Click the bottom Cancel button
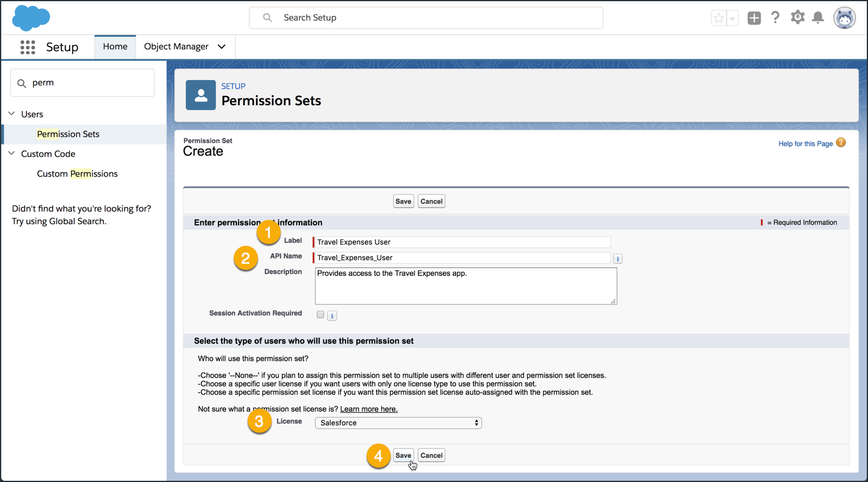Image resolution: width=868 pixels, height=482 pixels. [x=432, y=456]
